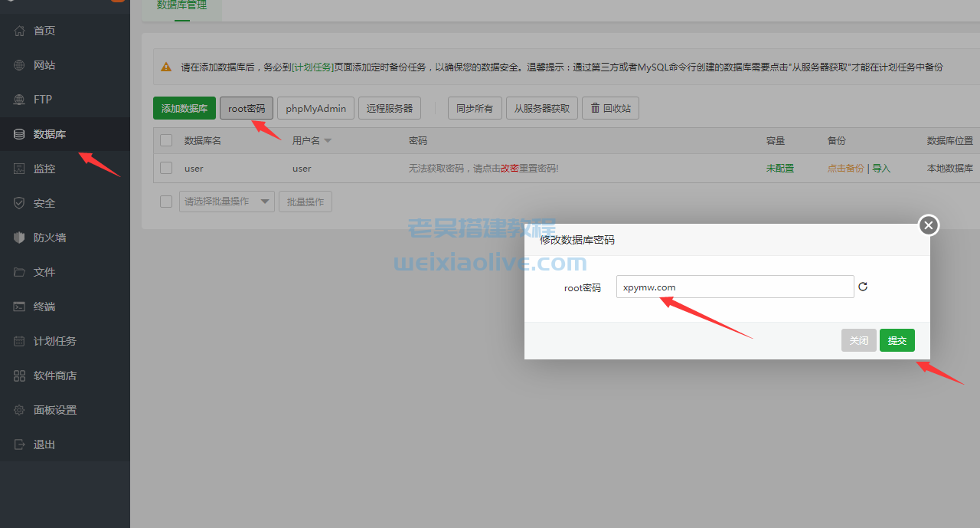Click the folder icon for 文件
Image resolution: width=980 pixels, height=528 pixels.
click(20, 272)
